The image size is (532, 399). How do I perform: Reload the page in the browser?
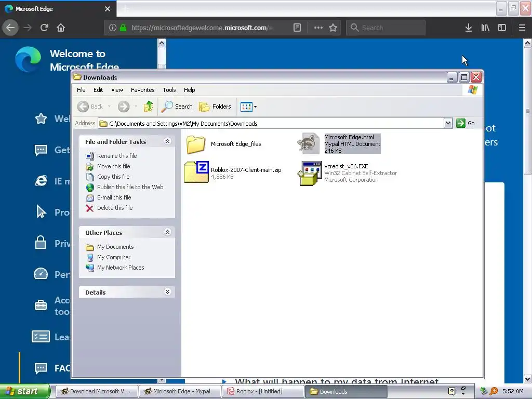44,28
